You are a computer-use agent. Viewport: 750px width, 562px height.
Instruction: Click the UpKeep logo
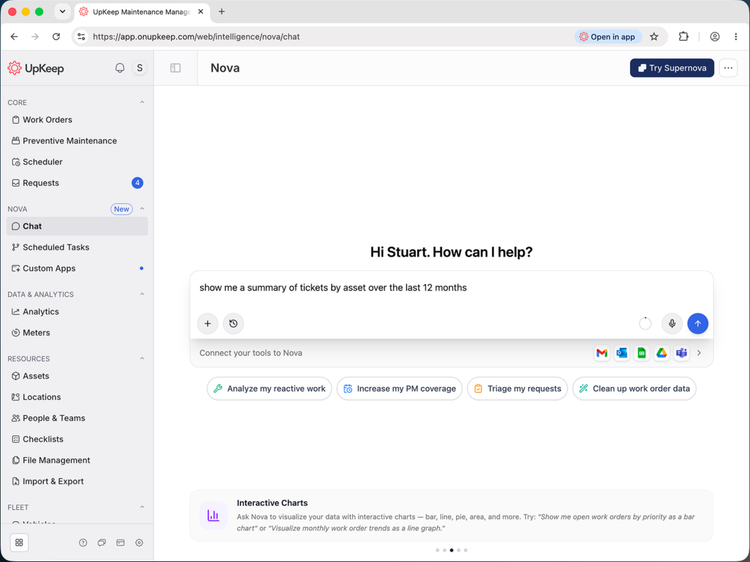(x=36, y=68)
